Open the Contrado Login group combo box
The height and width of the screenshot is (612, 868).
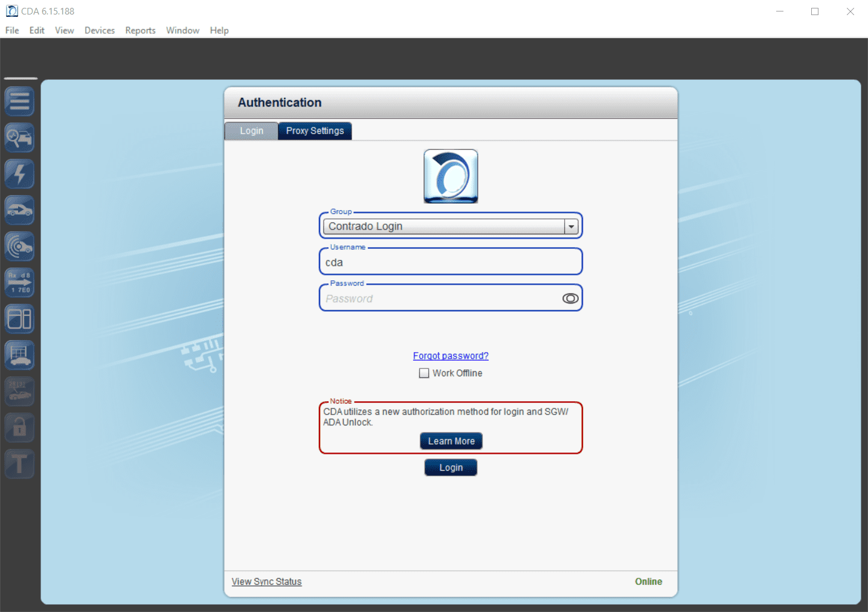click(451, 227)
